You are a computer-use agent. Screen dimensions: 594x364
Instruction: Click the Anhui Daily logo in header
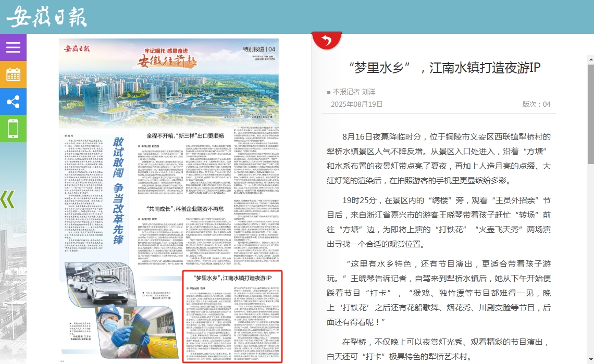[46, 17]
